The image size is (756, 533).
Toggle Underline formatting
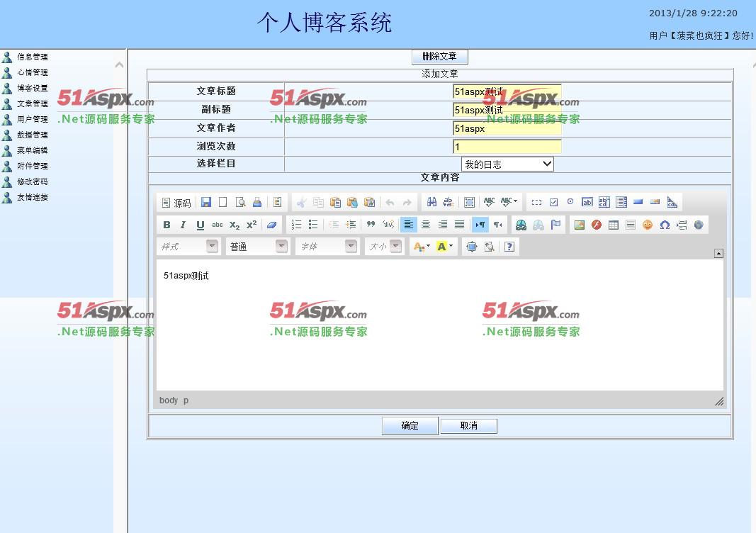(201, 225)
